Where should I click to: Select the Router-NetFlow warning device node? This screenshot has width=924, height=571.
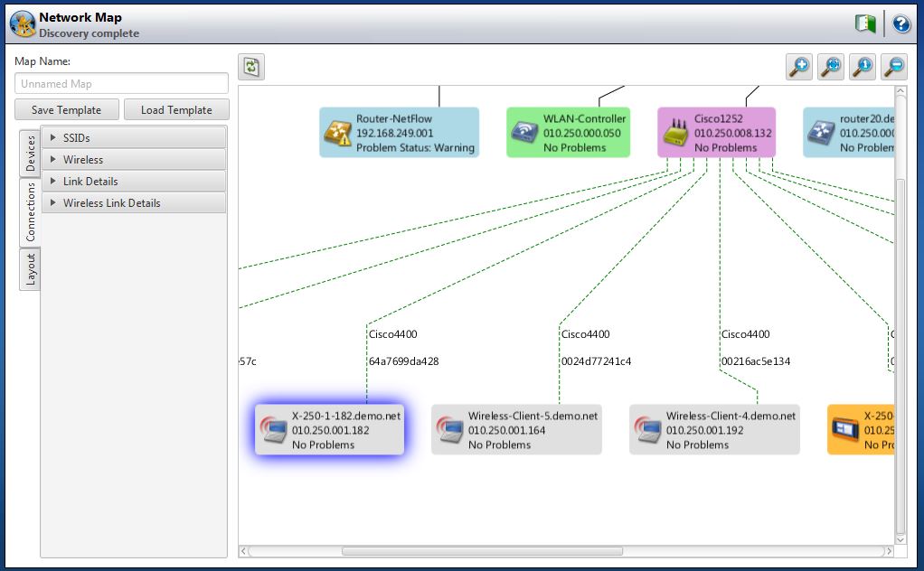pos(399,133)
